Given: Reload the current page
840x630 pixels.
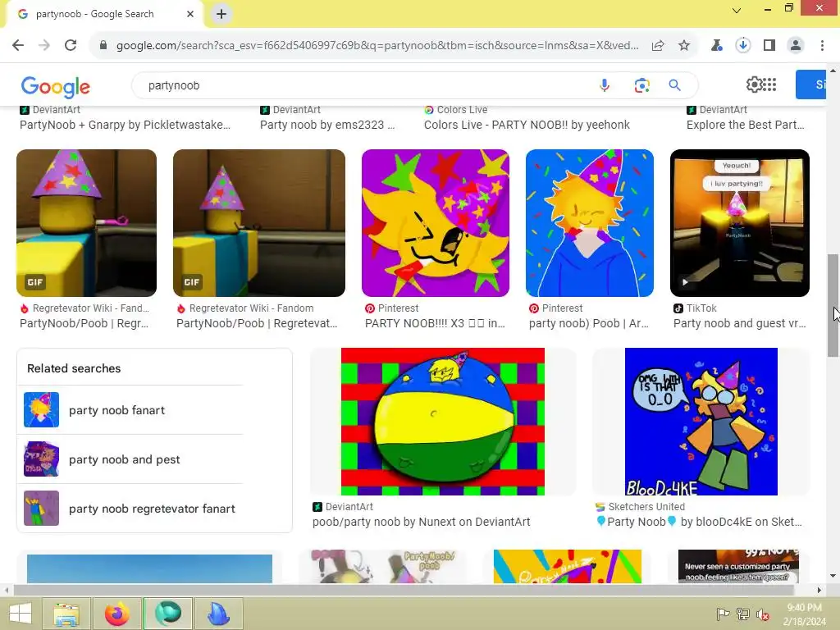Looking at the screenshot, I should pos(71,46).
